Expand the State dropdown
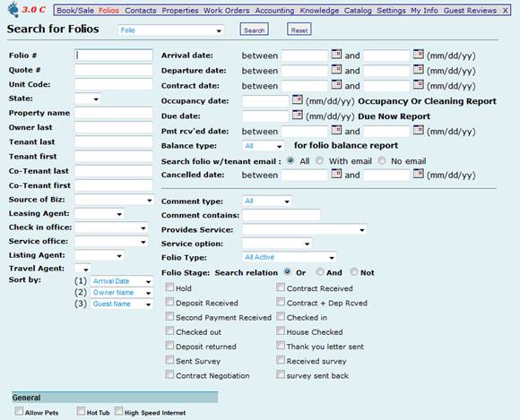 [88, 99]
